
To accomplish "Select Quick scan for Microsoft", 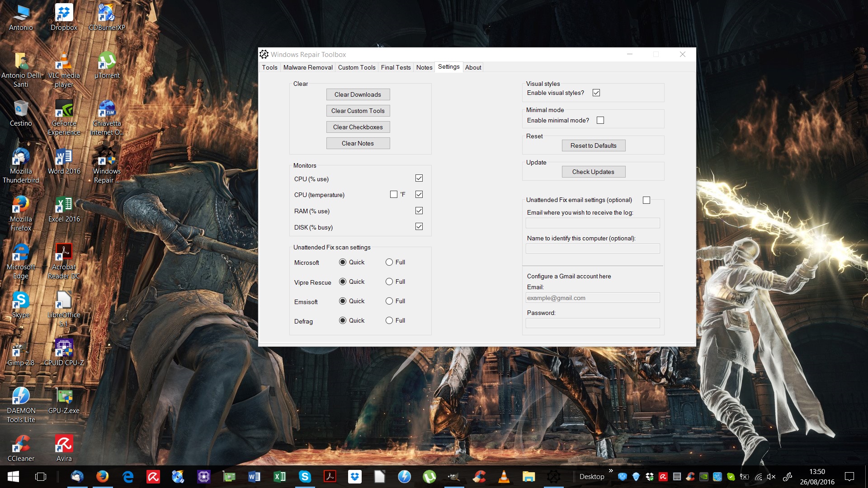I will click(x=343, y=262).
